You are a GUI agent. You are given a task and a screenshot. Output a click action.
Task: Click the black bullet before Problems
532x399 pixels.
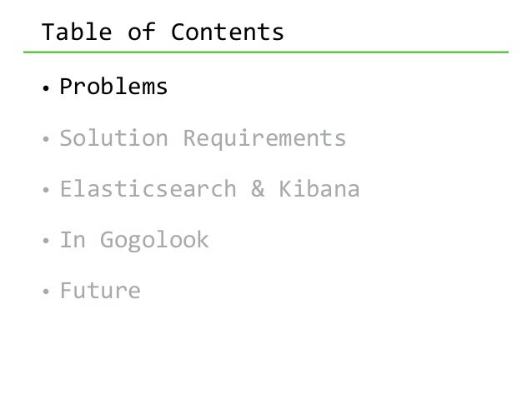tap(46, 88)
